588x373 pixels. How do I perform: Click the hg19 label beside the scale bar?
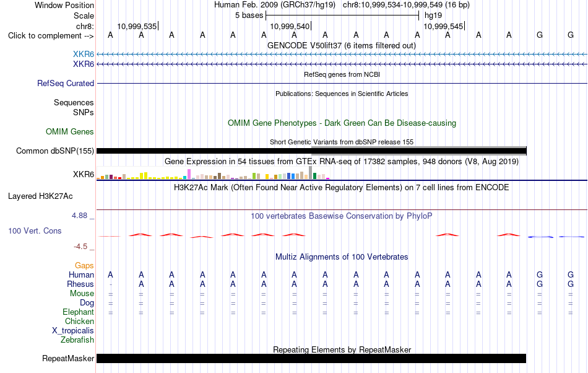[433, 15]
